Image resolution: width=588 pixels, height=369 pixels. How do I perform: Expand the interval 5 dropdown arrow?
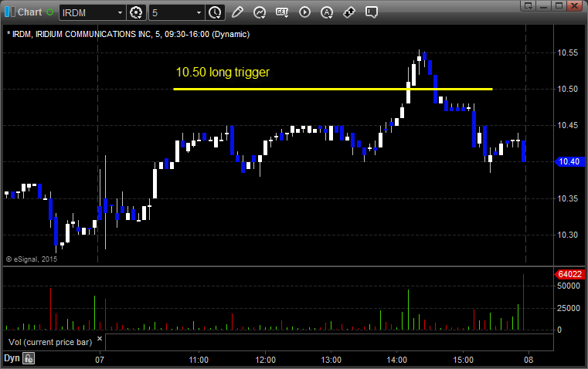(x=199, y=12)
